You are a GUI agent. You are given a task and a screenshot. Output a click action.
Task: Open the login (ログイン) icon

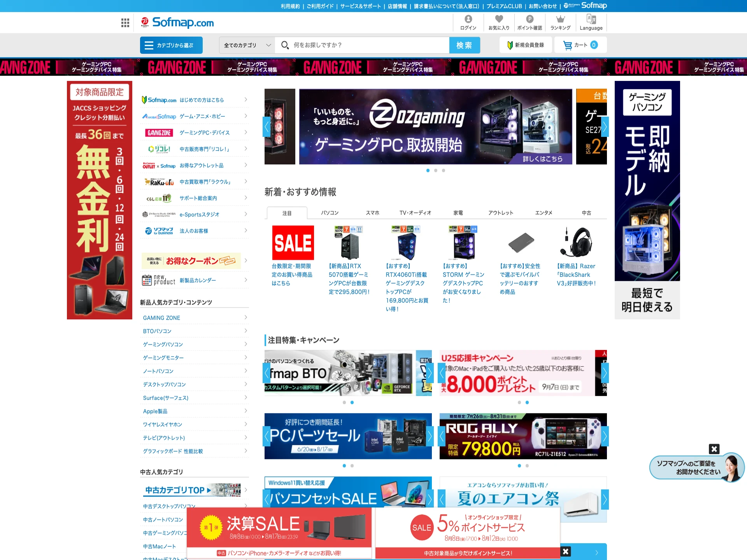tap(468, 23)
